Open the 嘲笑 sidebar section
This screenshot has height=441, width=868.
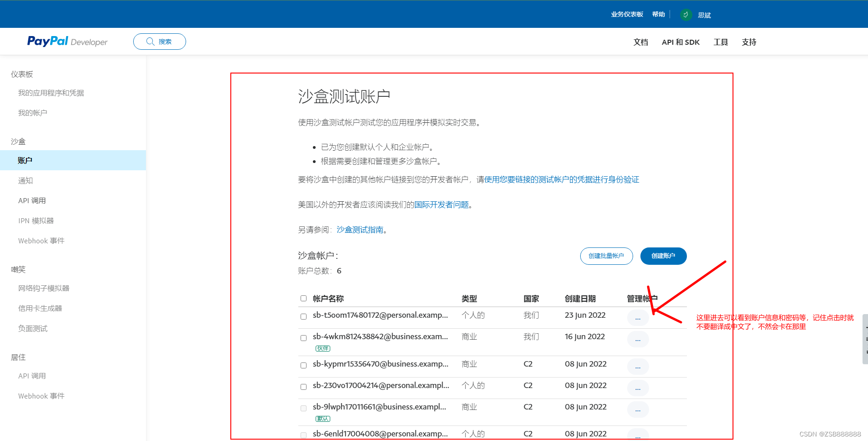[x=18, y=269]
